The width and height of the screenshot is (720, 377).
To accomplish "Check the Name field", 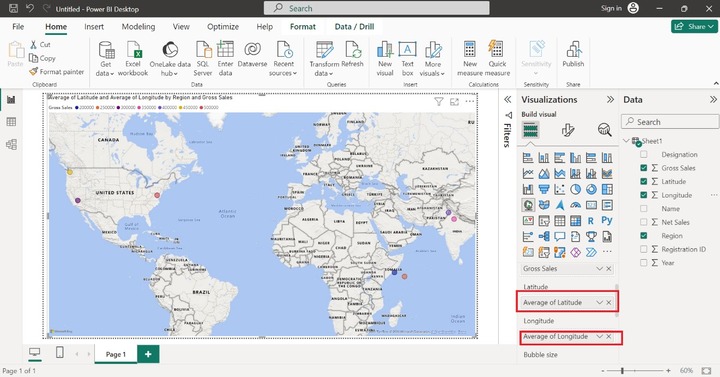I will click(644, 208).
